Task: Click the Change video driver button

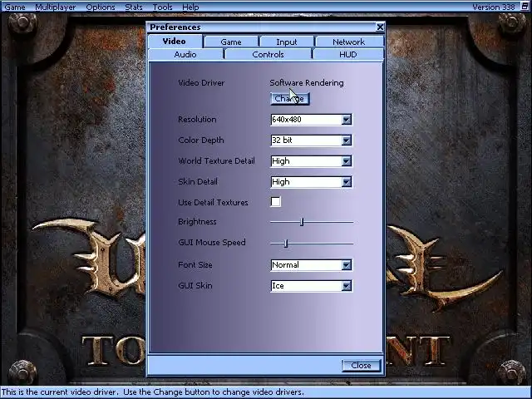Action: pos(290,99)
